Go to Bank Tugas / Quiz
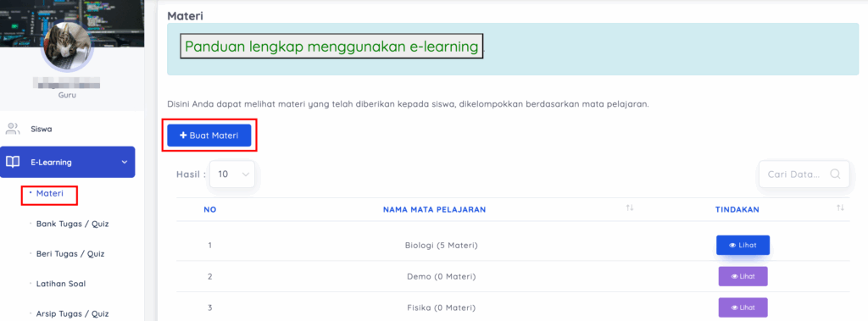Screen dimensions: 868x321 (72, 224)
